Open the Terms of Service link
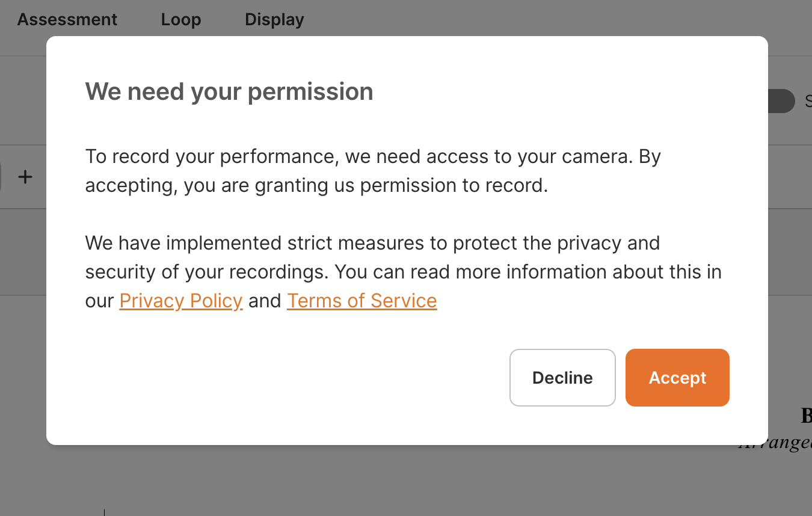Image resolution: width=812 pixels, height=516 pixels. tap(361, 301)
